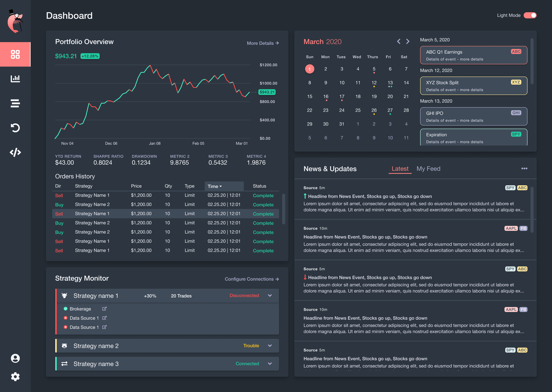
Task: Open the settings gear icon
Action: pyautogui.click(x=15, y=376)
